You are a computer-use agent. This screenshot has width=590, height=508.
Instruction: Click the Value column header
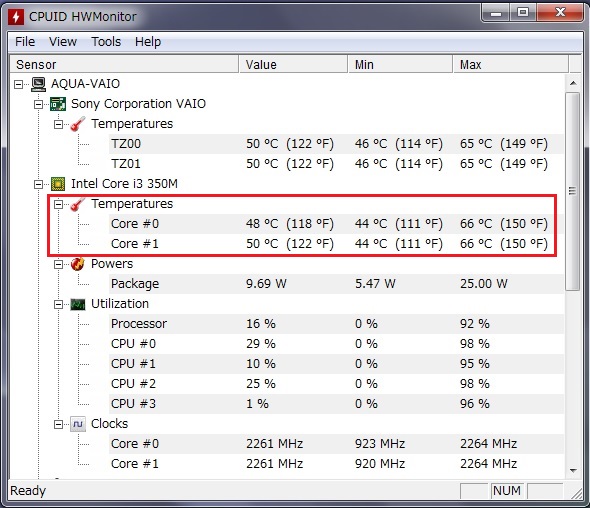293,64
